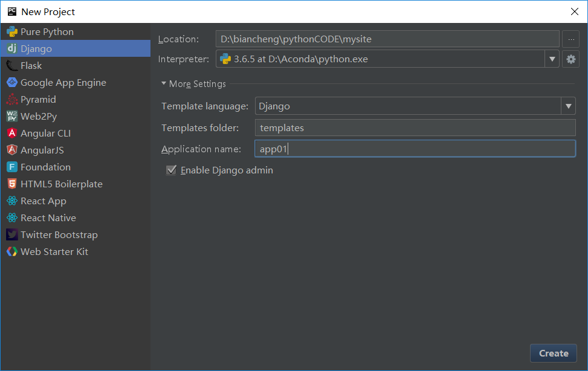
Task: Click the Templates folder: label
Action: [x=200, y=128]
